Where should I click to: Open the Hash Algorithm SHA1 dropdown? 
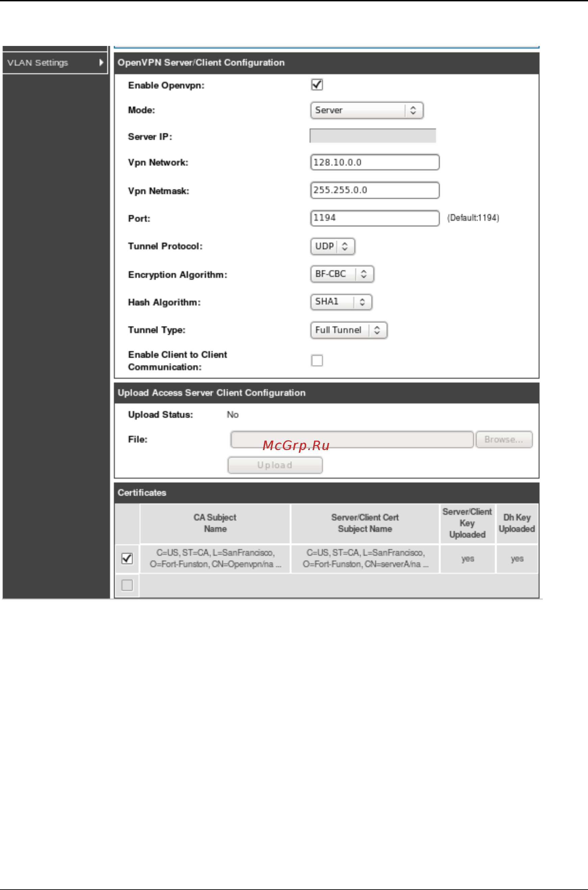[341, 302]
